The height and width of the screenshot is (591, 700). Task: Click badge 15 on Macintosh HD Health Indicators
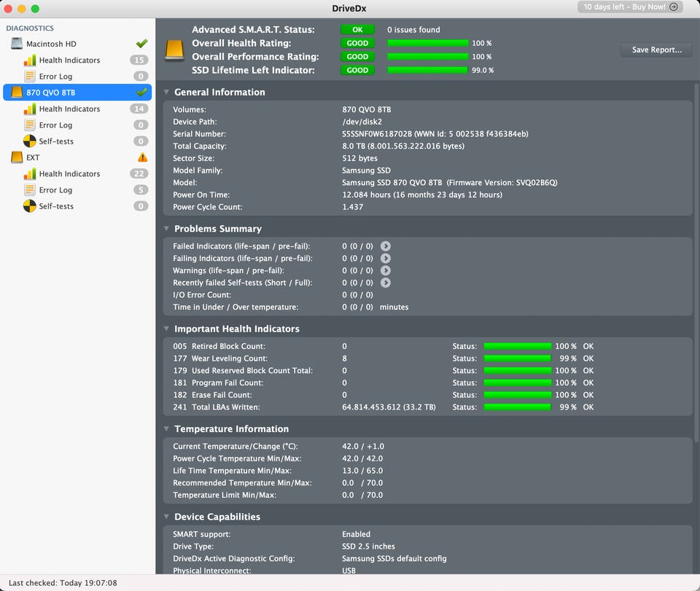click(139, 60)
